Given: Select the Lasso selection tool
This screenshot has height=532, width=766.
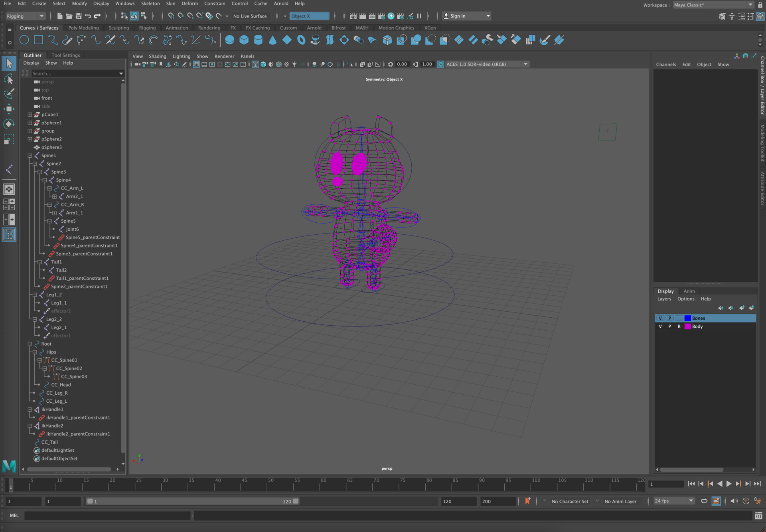Looking at the screenshot, I should coord(9,79).
